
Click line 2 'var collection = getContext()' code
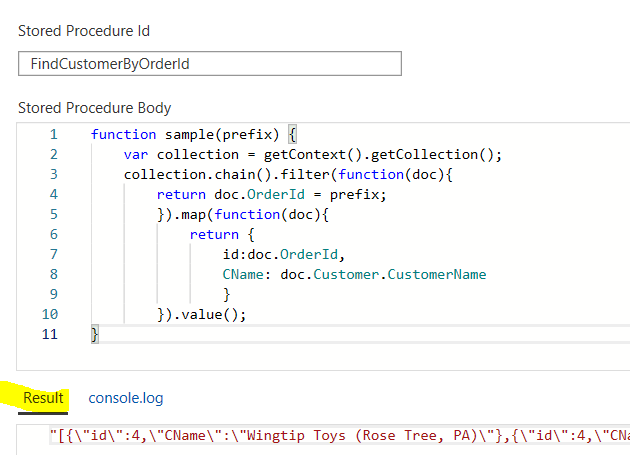click(x=313, y=154)
